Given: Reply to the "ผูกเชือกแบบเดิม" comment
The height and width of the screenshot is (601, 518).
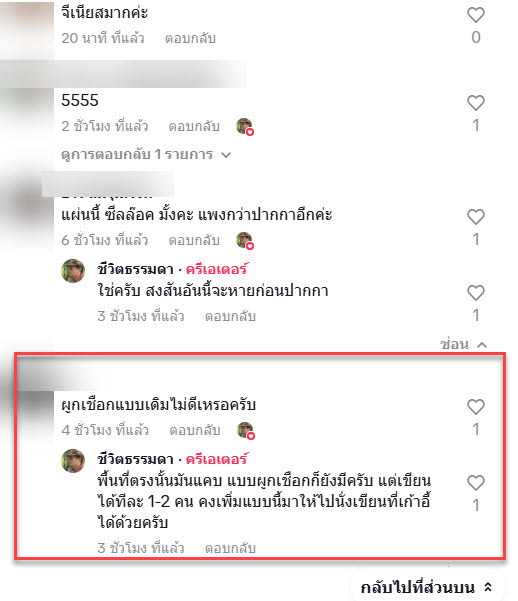Looking at the screenshot, I should (x=195, y=430).
